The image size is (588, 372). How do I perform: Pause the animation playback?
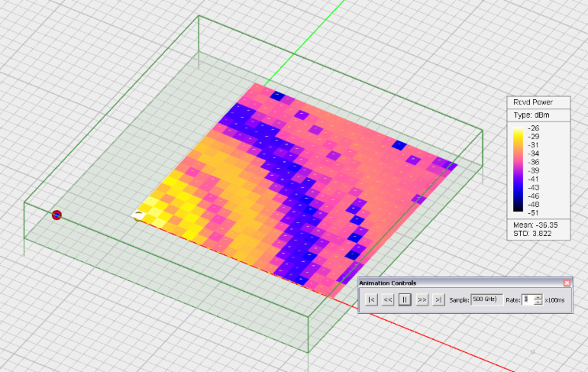405,300
